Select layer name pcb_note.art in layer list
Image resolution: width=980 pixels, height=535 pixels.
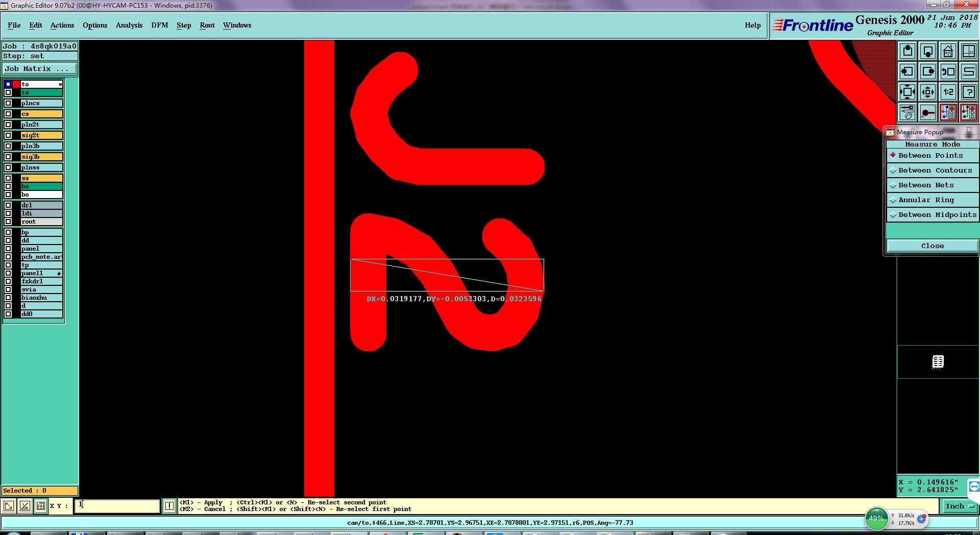click(x=42, y=257)
